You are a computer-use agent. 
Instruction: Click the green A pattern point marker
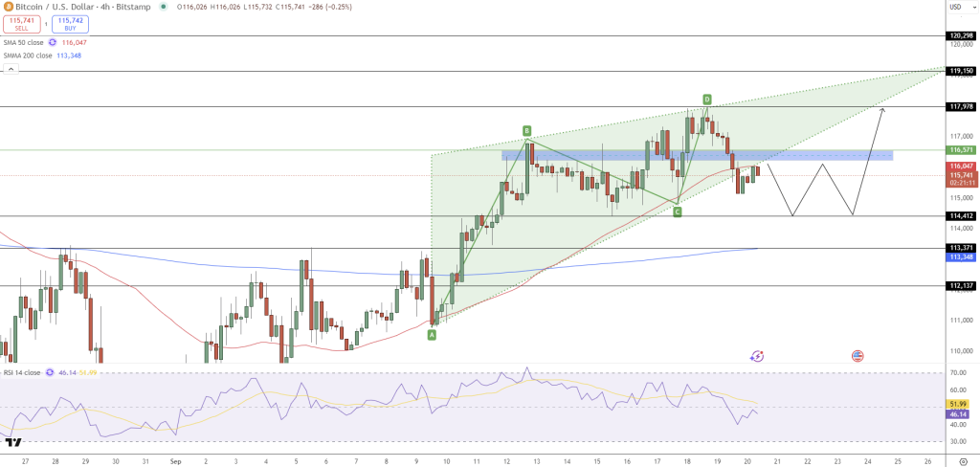click(x=432, y=334)
